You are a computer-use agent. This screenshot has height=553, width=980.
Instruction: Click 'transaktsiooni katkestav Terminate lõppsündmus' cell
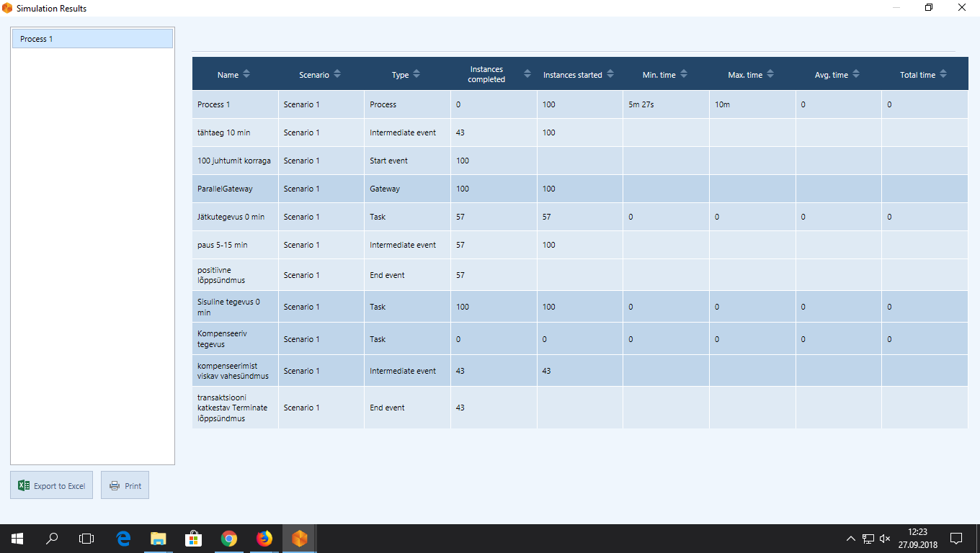tap(235, 408)
